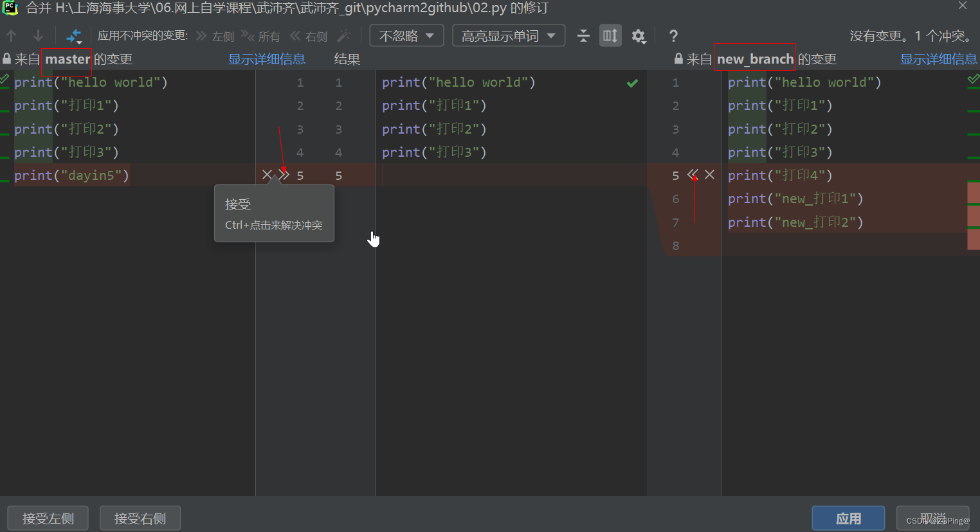Click print("dayin5") line in master pane

point(71,175)
